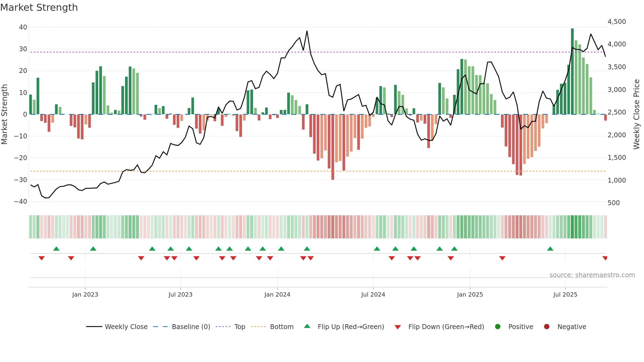
Task: Click the orange dotted Bottom legend line
Action: (258, 327)
